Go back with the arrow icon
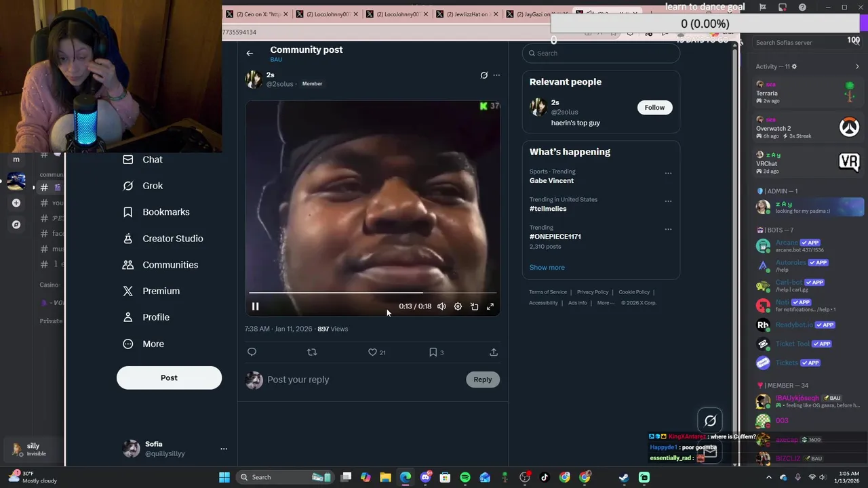The width and height of the screenshot is (868, 488). [x=250, y=53]
